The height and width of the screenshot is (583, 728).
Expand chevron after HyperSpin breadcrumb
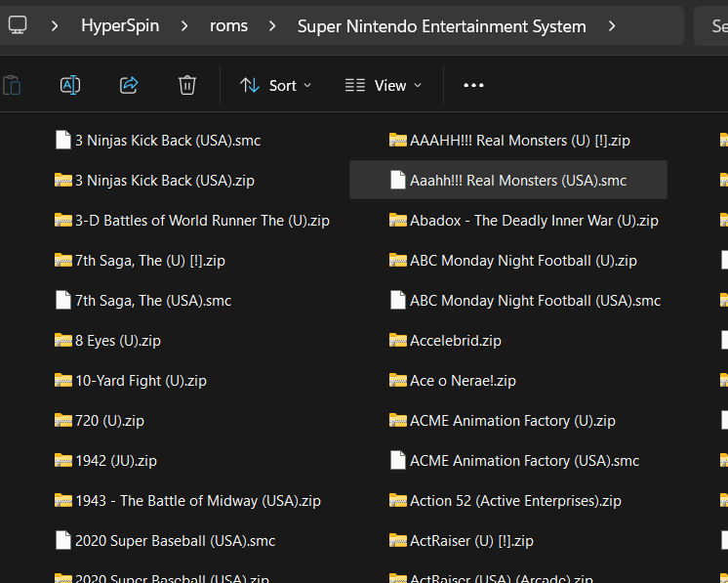coord(184,26)
